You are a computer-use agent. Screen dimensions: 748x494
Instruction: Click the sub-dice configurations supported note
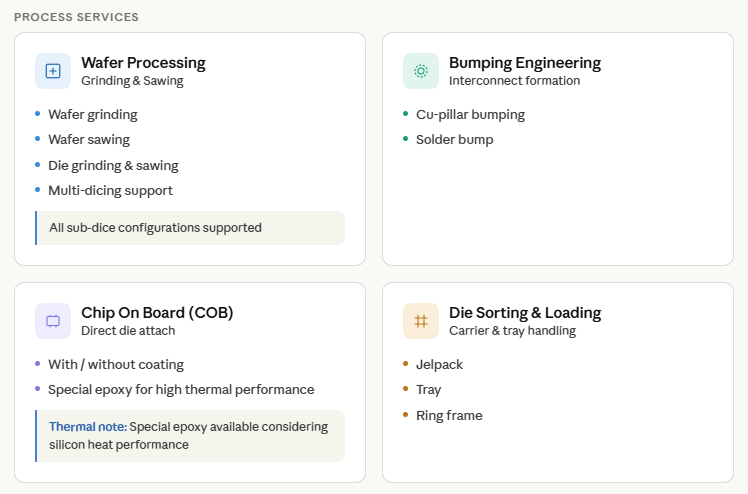155,228
